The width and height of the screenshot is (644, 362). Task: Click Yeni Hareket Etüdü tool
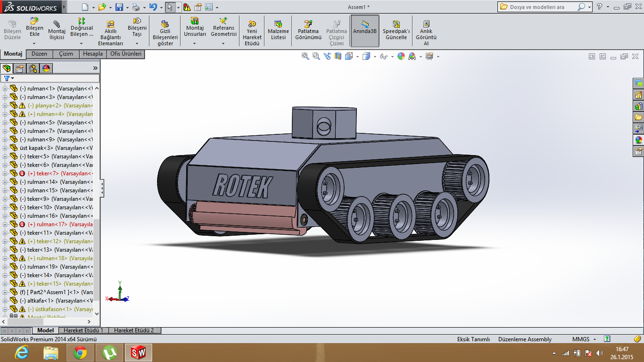point(252,33)
